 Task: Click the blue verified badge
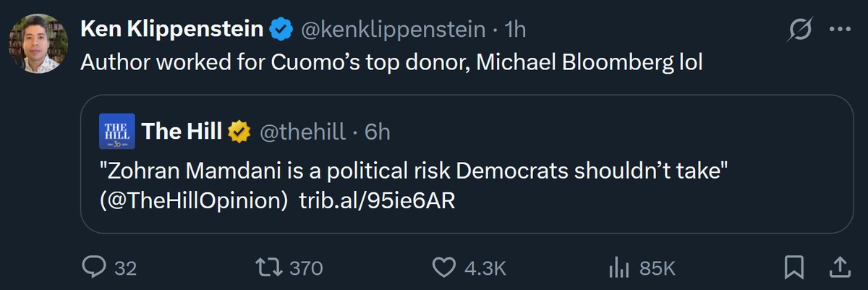tap(281, 30)
